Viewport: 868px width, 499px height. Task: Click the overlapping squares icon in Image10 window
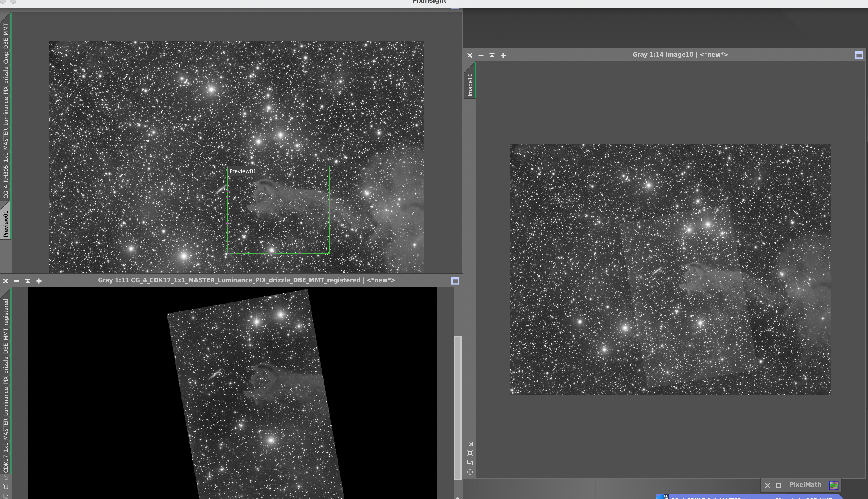point(470,462)
